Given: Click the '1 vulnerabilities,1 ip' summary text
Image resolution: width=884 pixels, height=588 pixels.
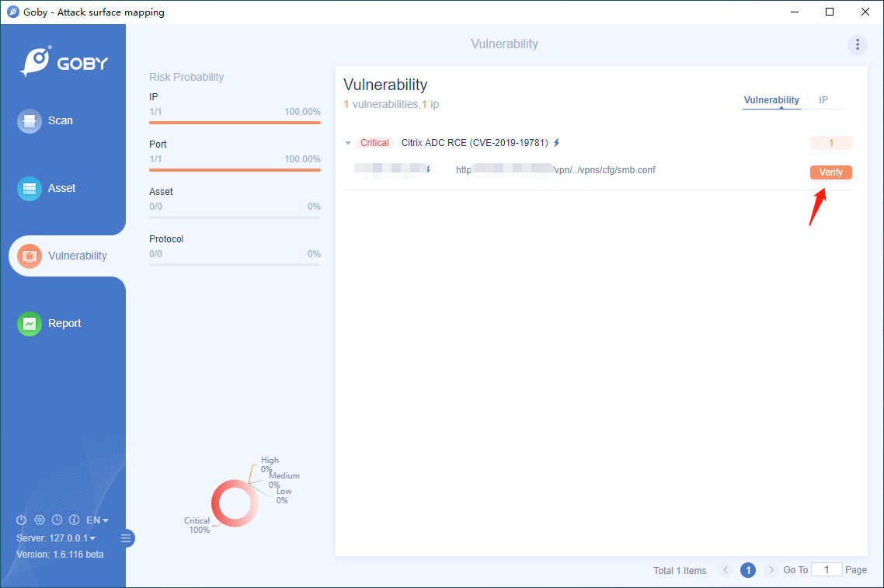Looking at the screenshot, I should click(392, 104).
